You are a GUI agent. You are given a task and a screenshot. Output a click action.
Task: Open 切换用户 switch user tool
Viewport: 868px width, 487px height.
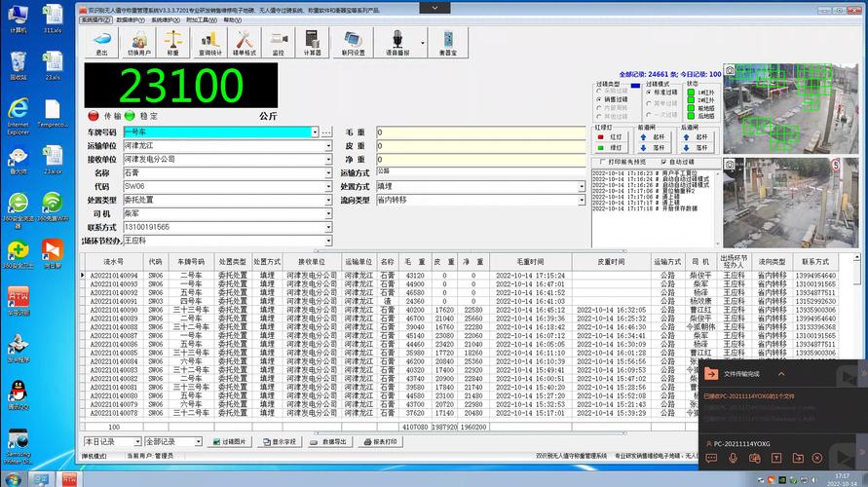pyautogui.click(x=139, y=43)
